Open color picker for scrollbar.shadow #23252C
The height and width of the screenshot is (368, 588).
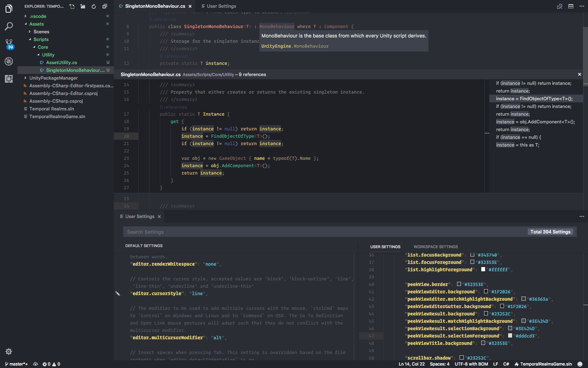pos(461,357)
